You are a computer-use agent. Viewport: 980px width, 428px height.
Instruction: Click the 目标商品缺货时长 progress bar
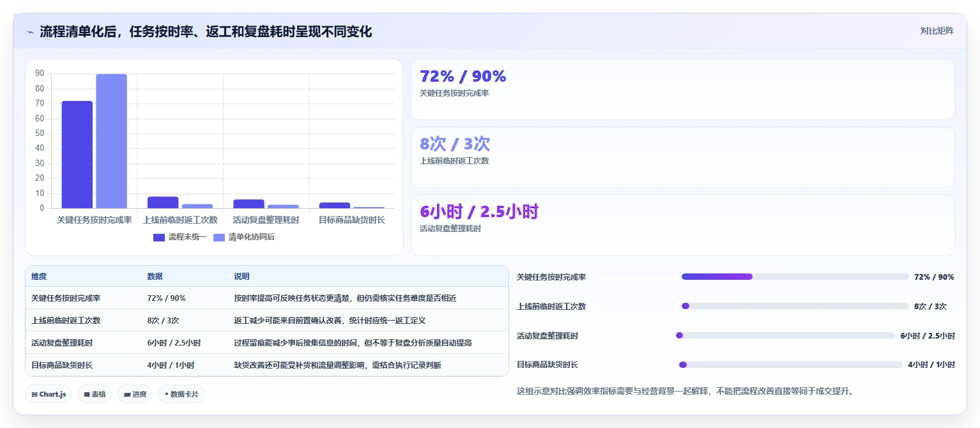pyautogui.click(x=791, y=365)
